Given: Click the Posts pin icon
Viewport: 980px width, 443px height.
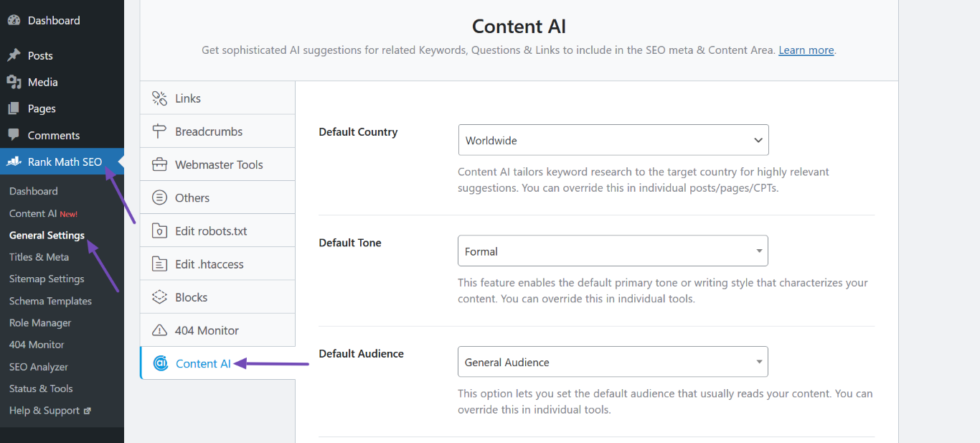Looking at the screenshot, I should (14, 55).
